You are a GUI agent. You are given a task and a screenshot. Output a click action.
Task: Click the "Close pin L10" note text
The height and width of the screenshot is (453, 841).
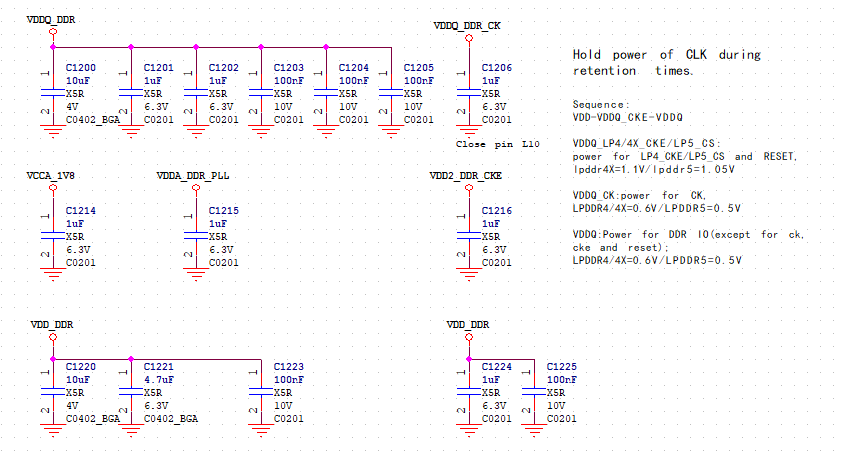497,144
